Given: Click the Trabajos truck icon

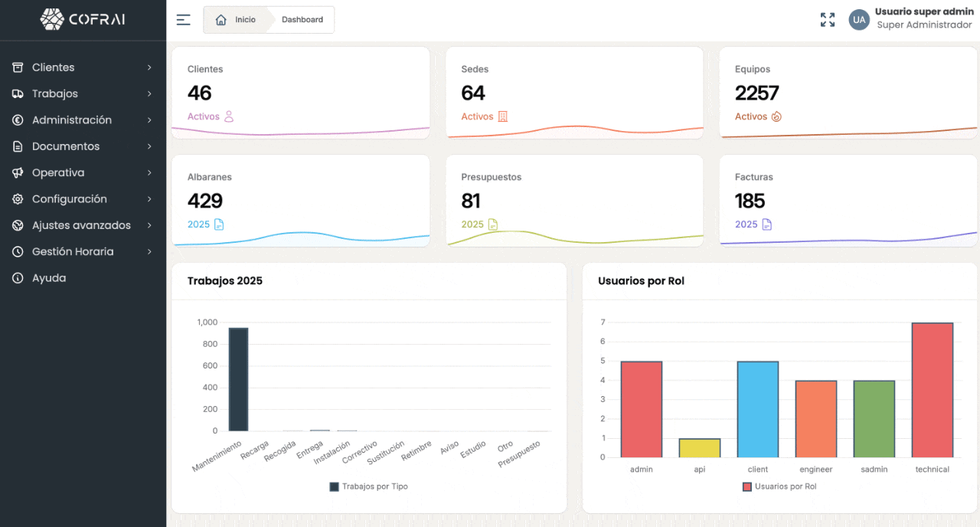Looking at the screenshot, I should tap(18, 94).
